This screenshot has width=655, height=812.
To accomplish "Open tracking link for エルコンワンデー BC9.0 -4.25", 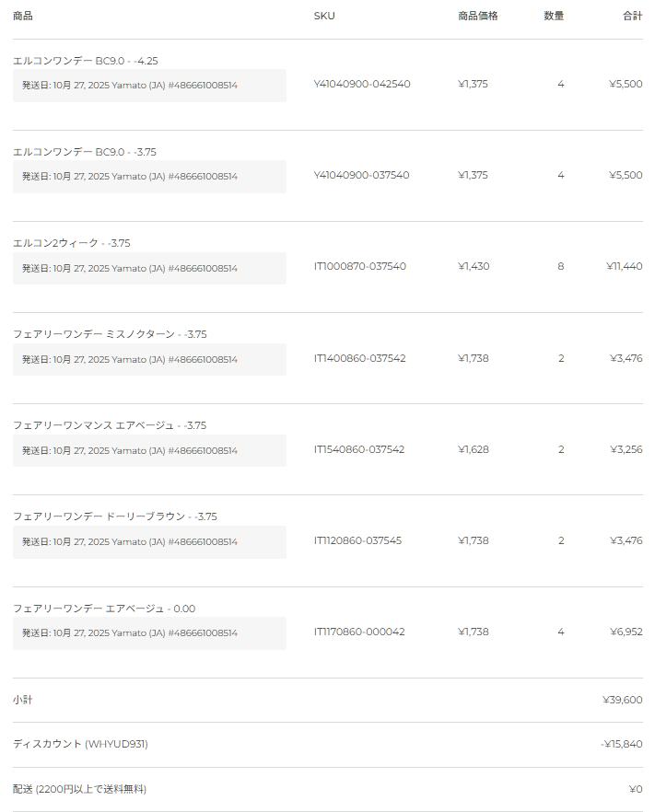I will [203, 85].
